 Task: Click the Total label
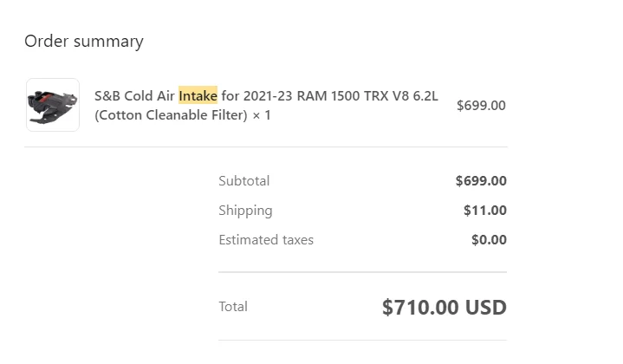233,307
